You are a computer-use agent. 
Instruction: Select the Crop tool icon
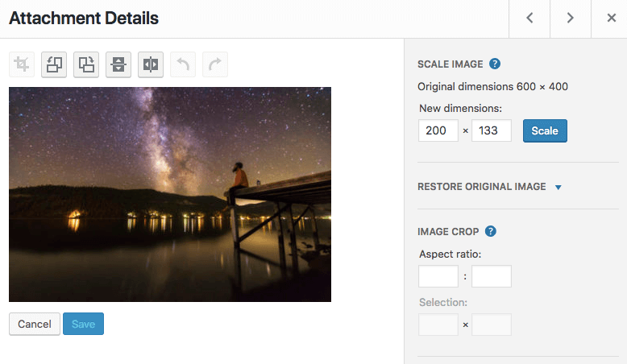click(22, 64)
